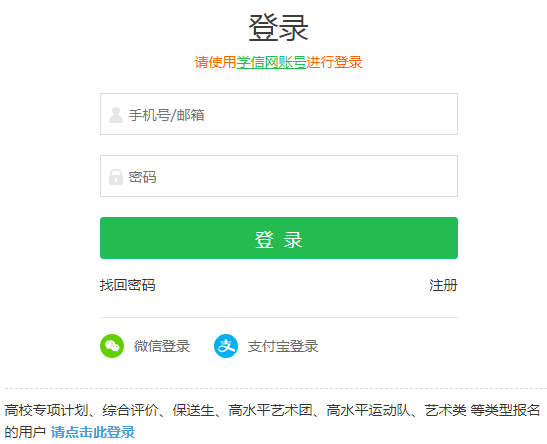Focus the 密码 password field
Viewport: 547px width, 444px height.
[279, 176]
